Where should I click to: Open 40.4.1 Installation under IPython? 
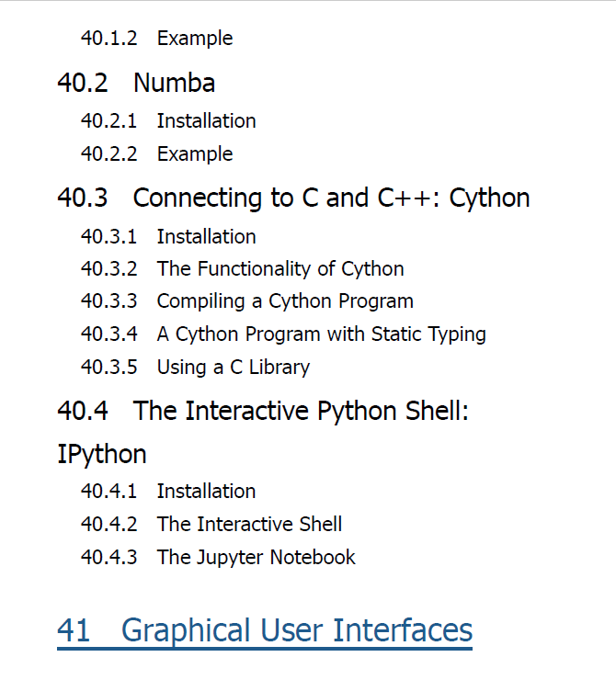168,492
